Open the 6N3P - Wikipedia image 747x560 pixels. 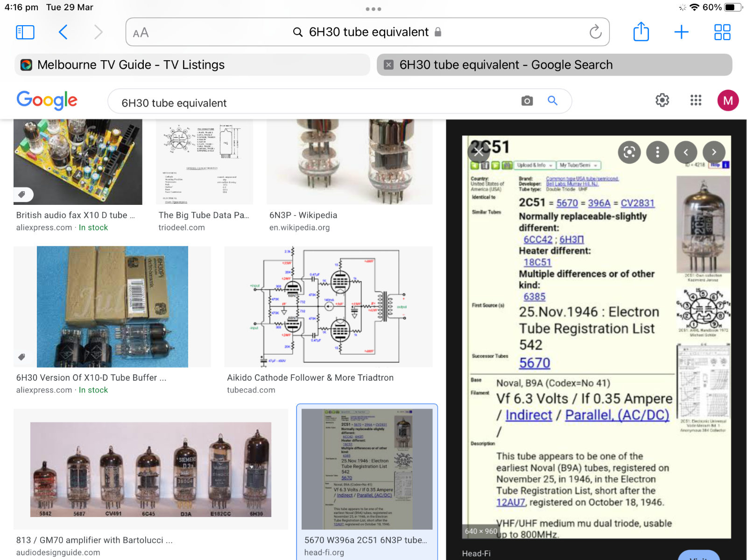(350, 162)
